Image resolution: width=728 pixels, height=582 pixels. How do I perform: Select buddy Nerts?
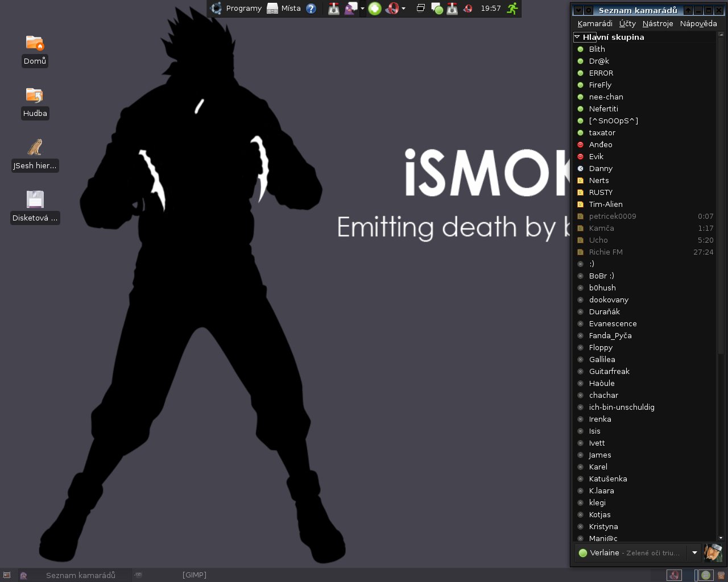[645, 180]
